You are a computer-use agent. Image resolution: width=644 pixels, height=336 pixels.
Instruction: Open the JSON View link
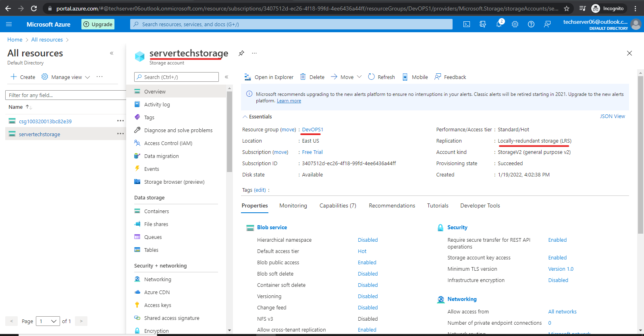pos(612,116)
